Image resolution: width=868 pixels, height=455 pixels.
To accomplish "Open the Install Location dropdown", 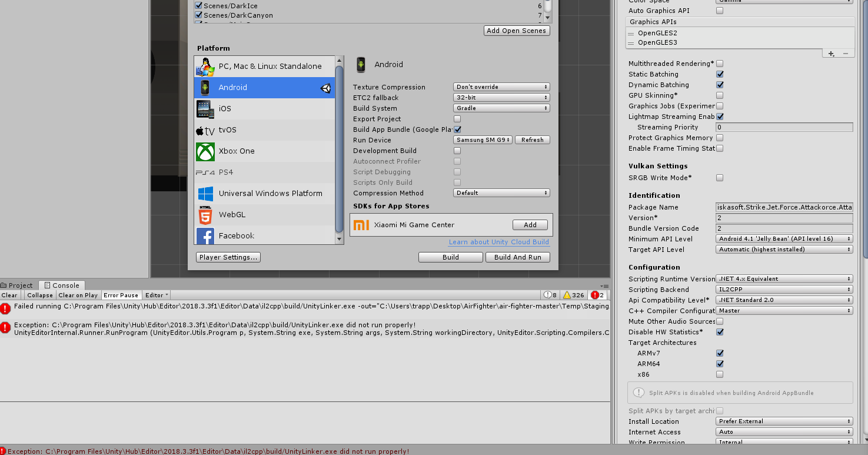I will click(784, 421).
